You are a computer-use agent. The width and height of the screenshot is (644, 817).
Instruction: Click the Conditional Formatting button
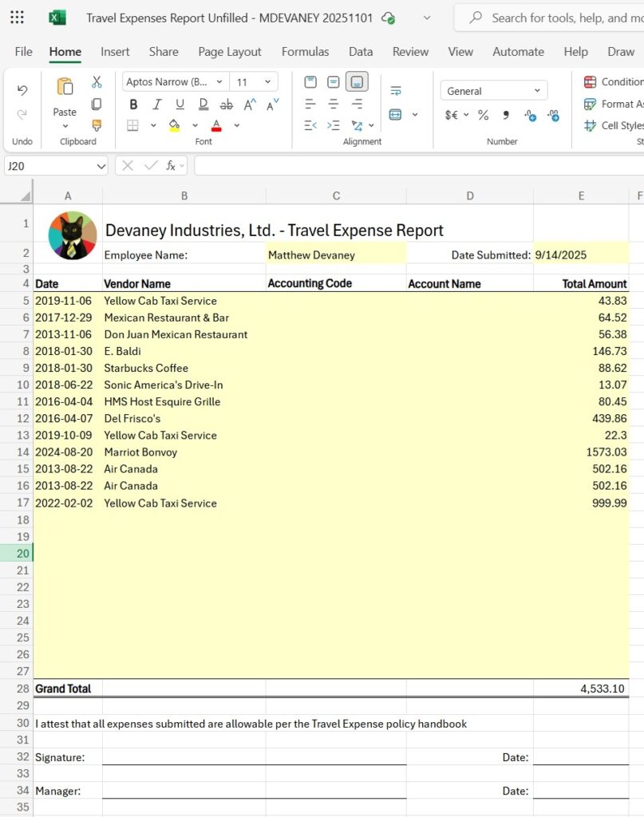pos(613,81)
